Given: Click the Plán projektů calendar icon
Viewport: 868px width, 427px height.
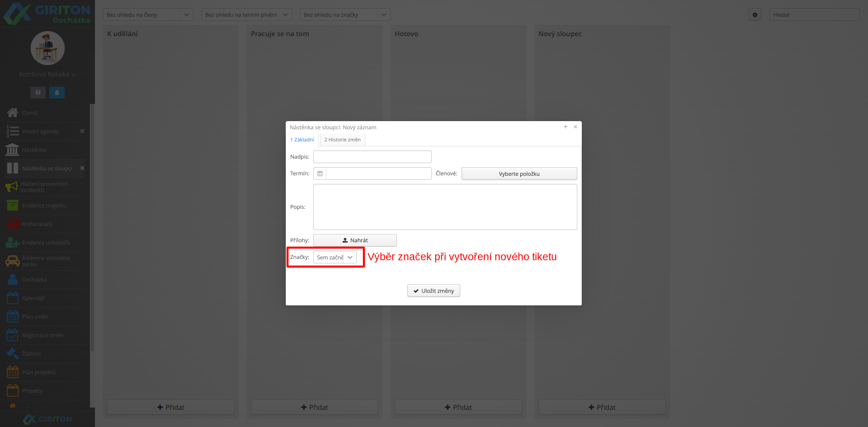Looking at the screenshot, I should point(13,372).
